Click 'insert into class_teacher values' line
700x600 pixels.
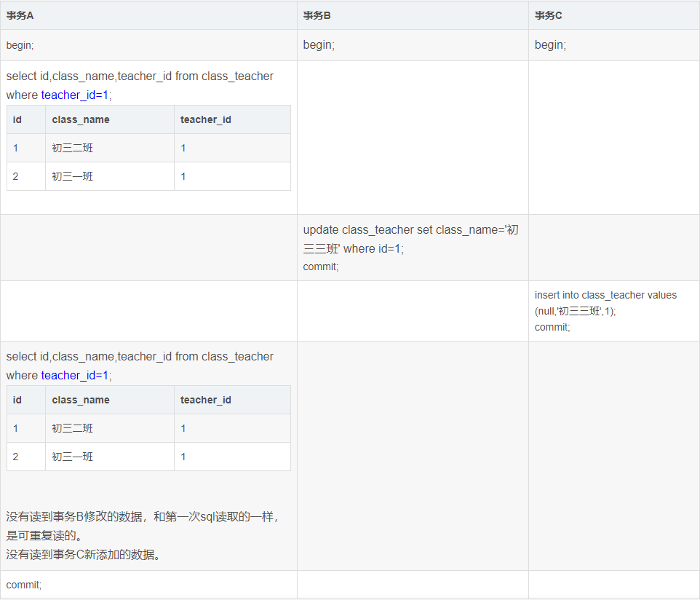click(605, 296)
